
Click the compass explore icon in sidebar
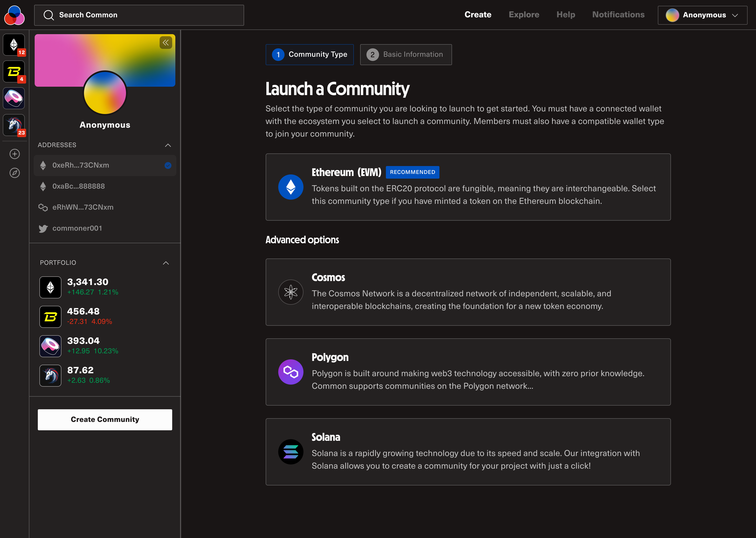(x=14, y=173)
